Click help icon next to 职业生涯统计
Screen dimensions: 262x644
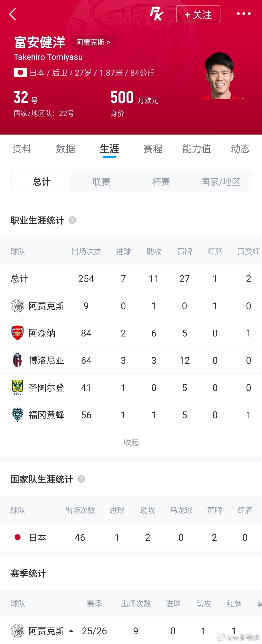72,220
